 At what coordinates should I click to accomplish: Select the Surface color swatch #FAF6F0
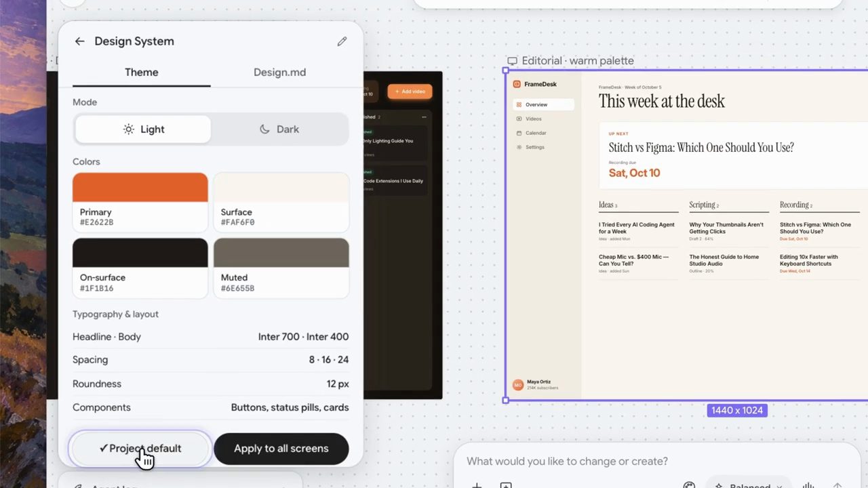(x=281, y=202)
